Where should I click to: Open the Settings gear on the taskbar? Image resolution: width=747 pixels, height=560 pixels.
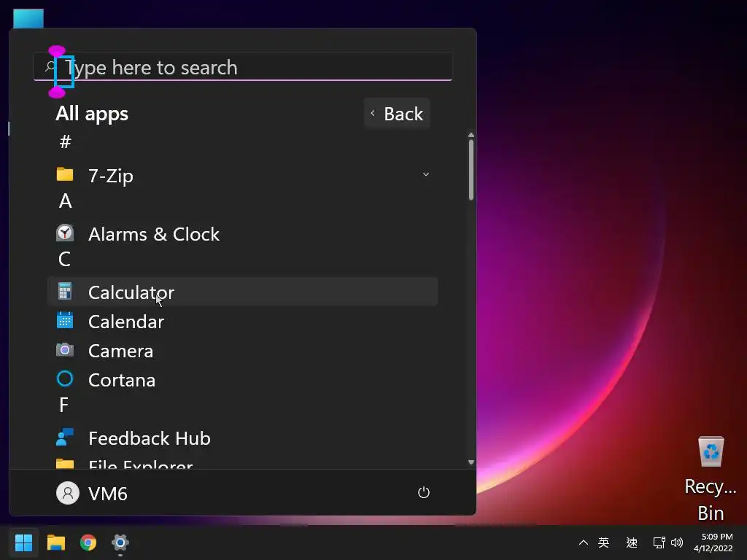(x=120, y=542)
